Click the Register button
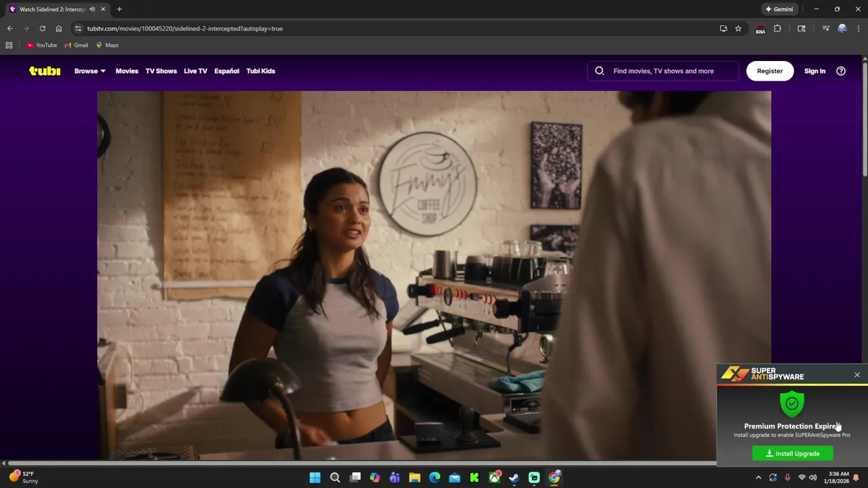 pos(770,70)
